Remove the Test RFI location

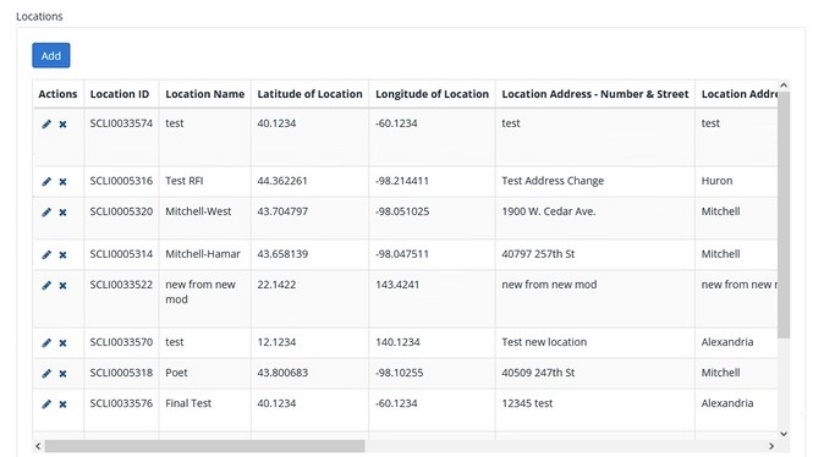pyautogui.click(x=62, y=182)
